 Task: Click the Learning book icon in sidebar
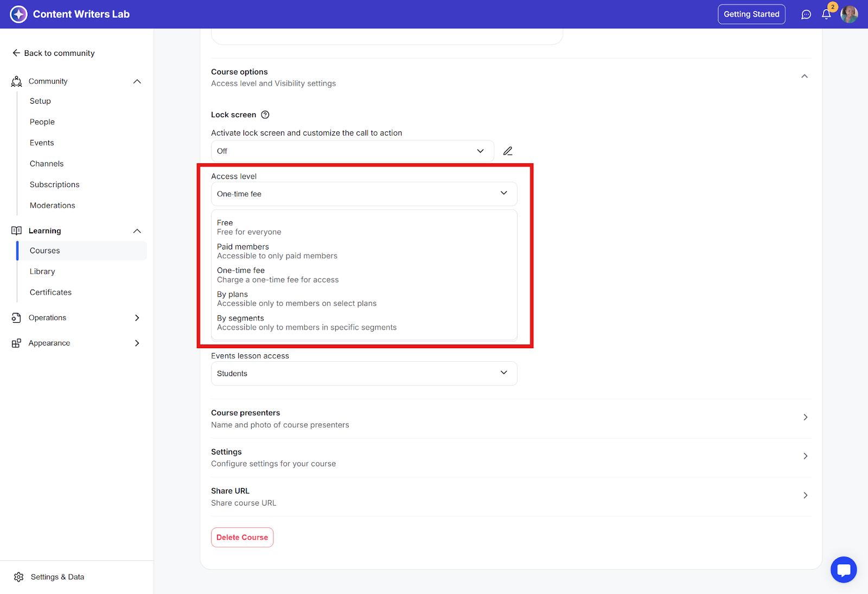coord(17,231)
